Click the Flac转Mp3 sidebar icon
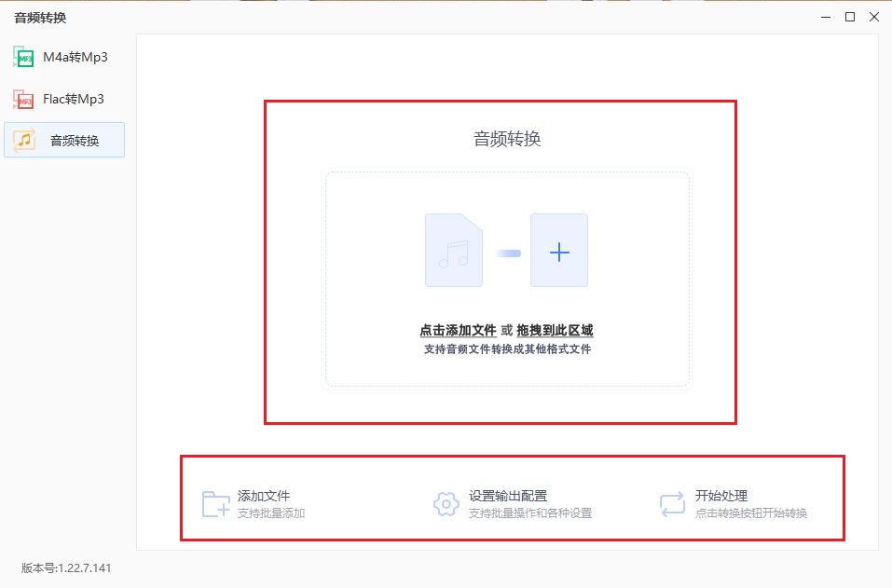Image resolution: width=892 pixels, height=588 pixels. 23,99
